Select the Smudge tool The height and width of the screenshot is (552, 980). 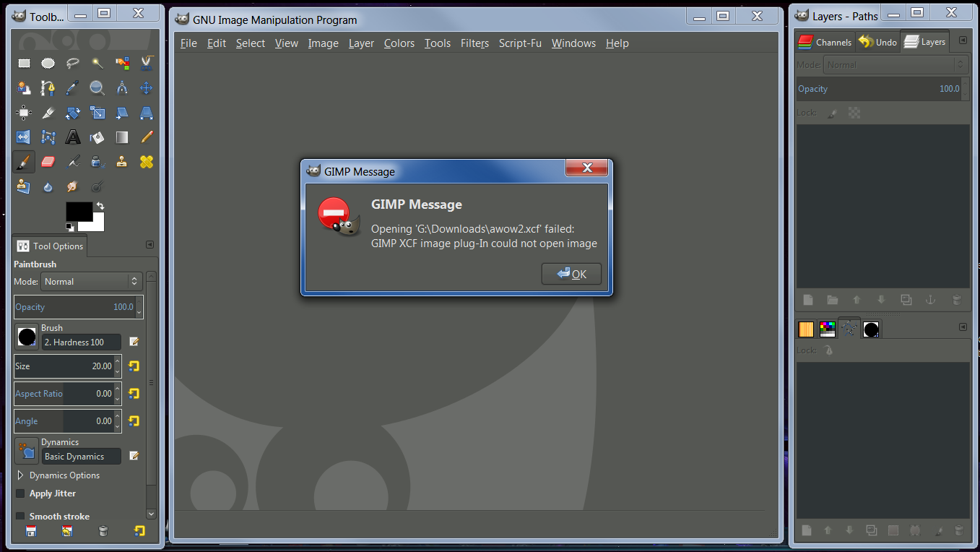pos(72,186)
